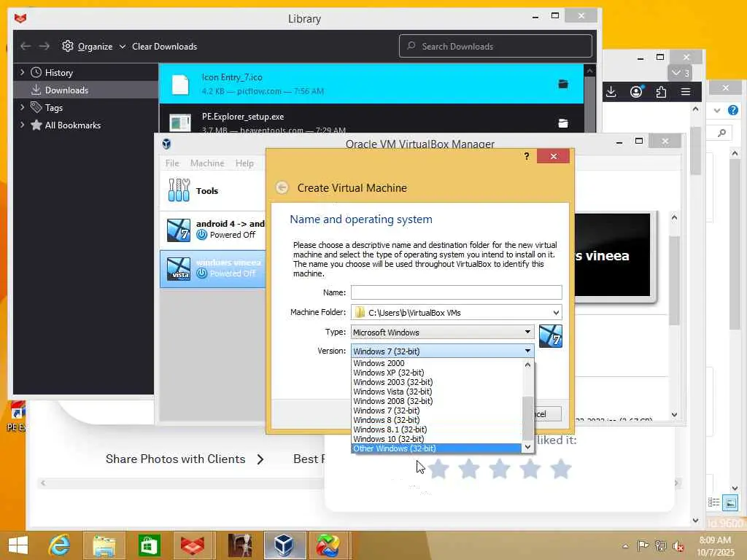Click the History clock icon
Image resolution: width=747 pixels, height=560 pixels.
coord(36,72)
